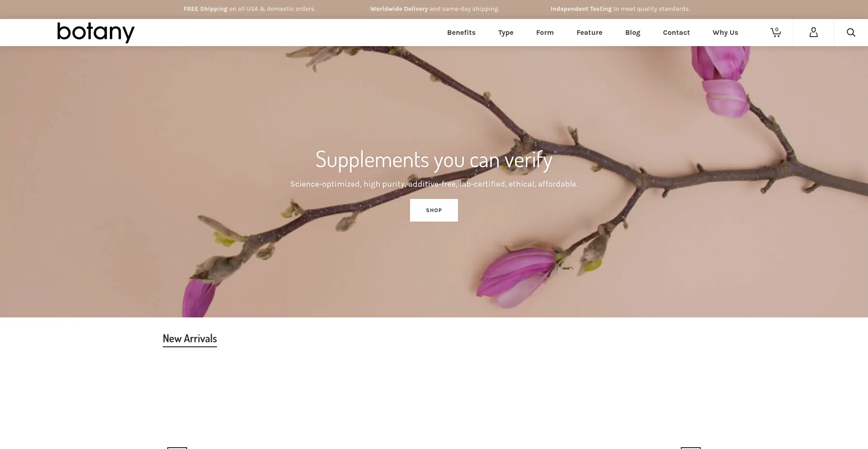Click left carousel control box under New Arrivals
868x449 pixels.
coord(177,448)
